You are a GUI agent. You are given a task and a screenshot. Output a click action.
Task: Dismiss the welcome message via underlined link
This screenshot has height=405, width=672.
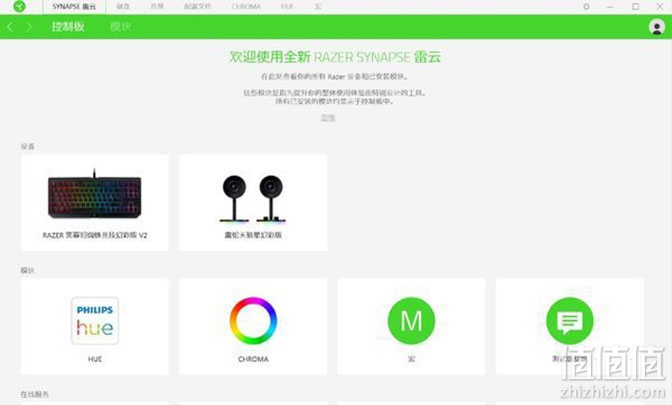click(328, 118)
